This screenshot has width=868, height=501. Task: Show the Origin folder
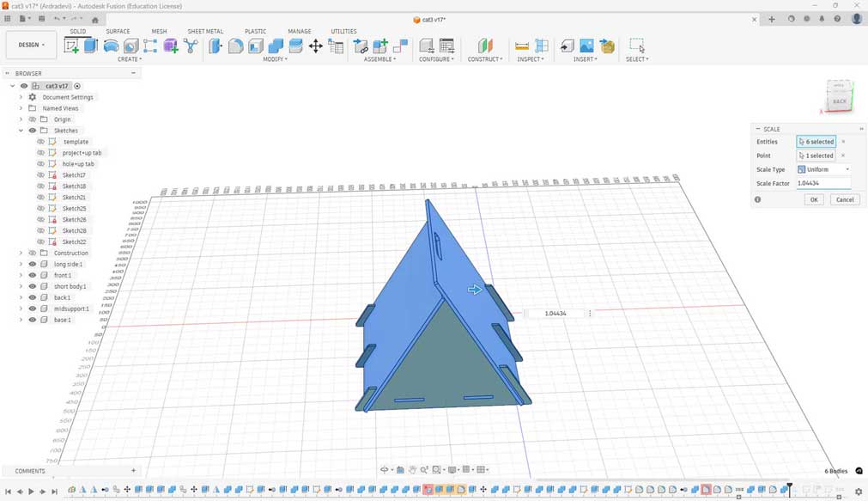(32, 119)
